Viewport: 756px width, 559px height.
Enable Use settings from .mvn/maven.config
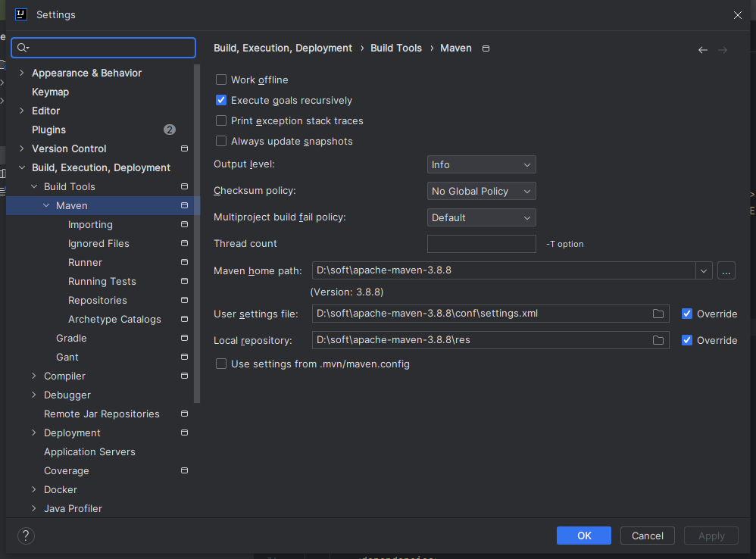coord(221,364)
